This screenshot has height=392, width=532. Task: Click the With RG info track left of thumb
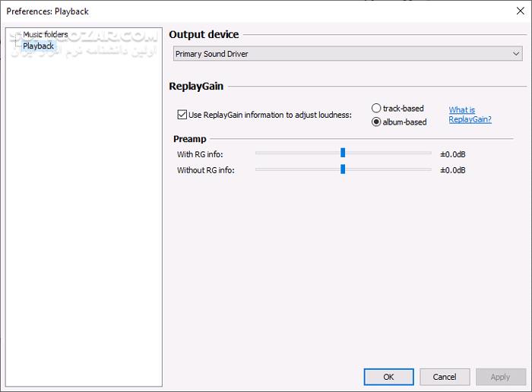tap(296, 153)
